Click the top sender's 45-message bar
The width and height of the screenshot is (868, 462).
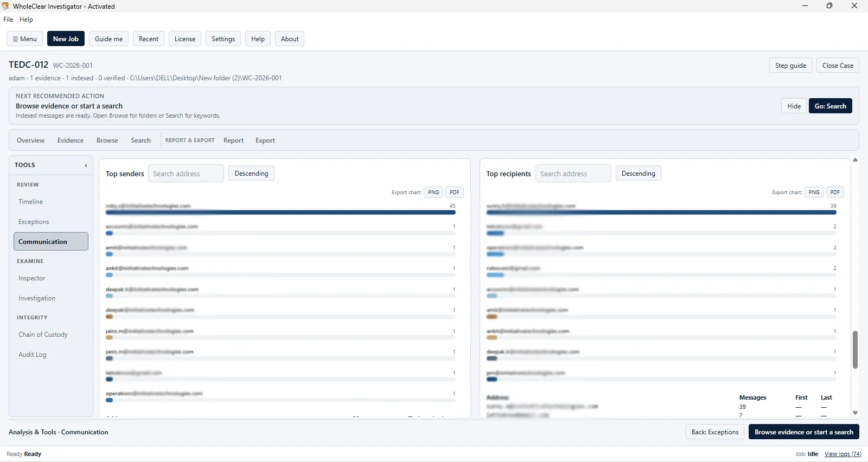pos(280,213)
